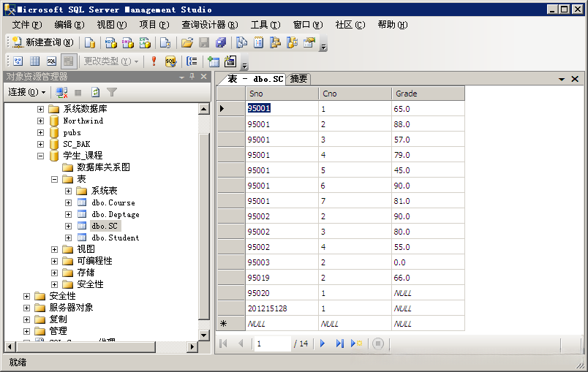
Task: Refresh the Object Explorer tree
Action: 95,92
